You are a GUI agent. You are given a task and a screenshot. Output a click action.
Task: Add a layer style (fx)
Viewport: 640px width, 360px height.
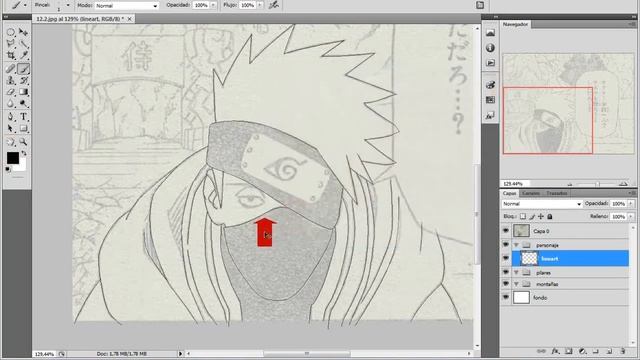click(555, 351)
